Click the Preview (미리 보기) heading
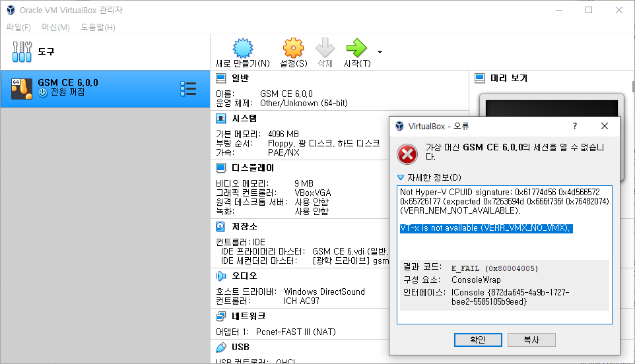The width and height of the screenshot is (635, 364). 509,78
